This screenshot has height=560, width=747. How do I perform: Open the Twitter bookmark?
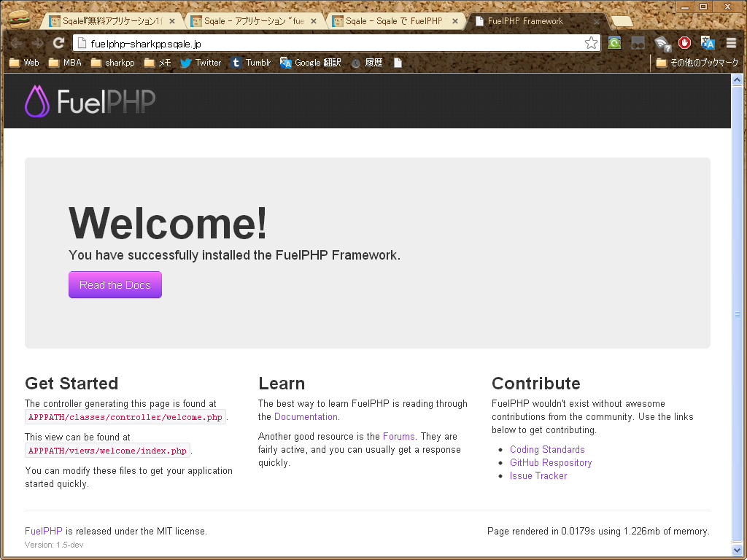tap(201, 63)
